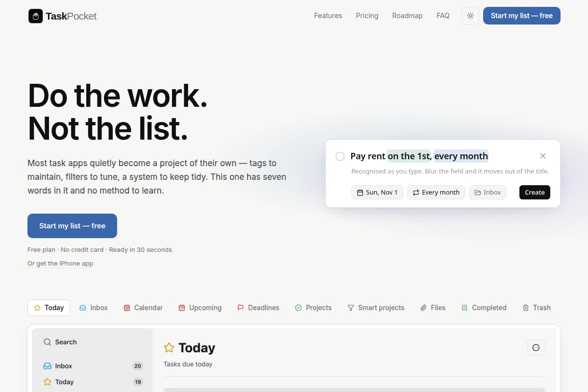
Task: Click the "every month" highlighted phrase
Action: click(x=461, y=156)
